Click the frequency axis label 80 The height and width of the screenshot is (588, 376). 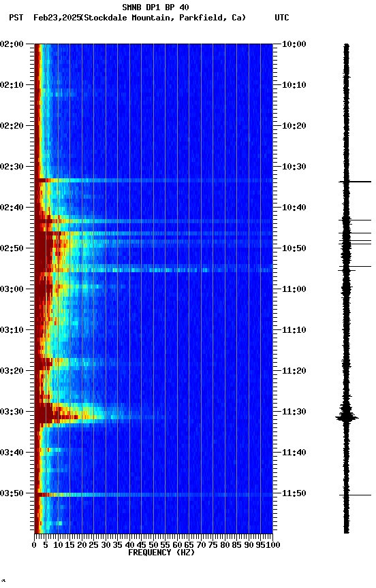click(225, 545)
